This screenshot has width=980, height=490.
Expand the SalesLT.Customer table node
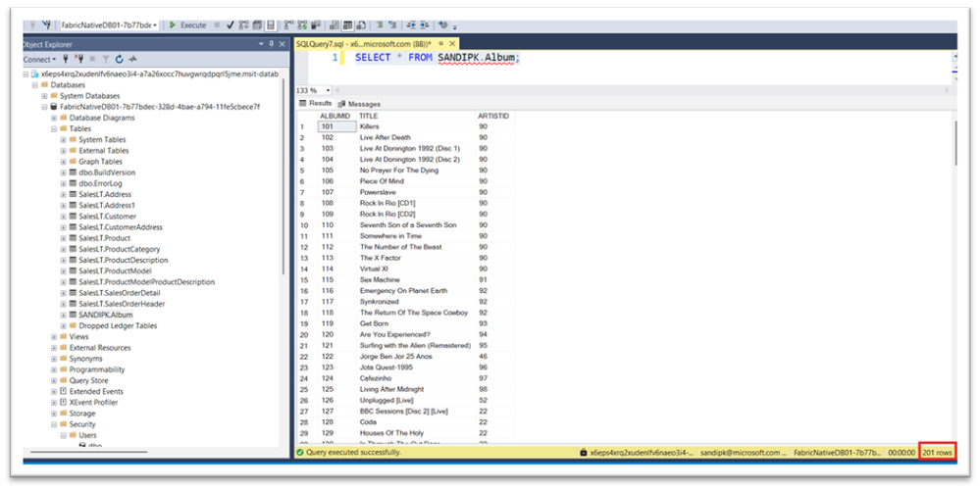pos(63,216)
